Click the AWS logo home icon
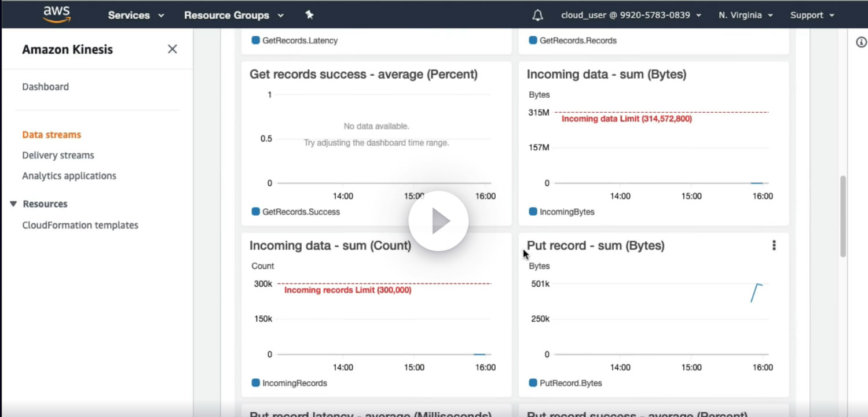Image resolution: width=868 pixels, height=417 pixels. 57,14
